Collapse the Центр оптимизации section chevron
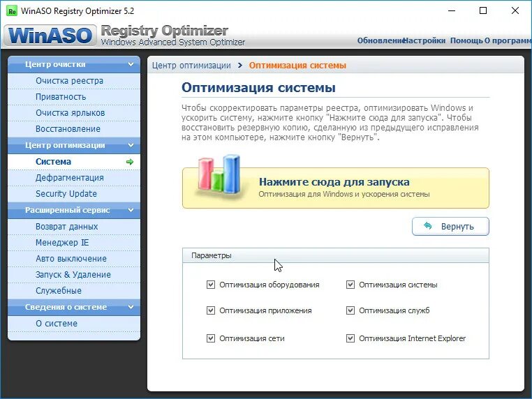 coord(131,145)
